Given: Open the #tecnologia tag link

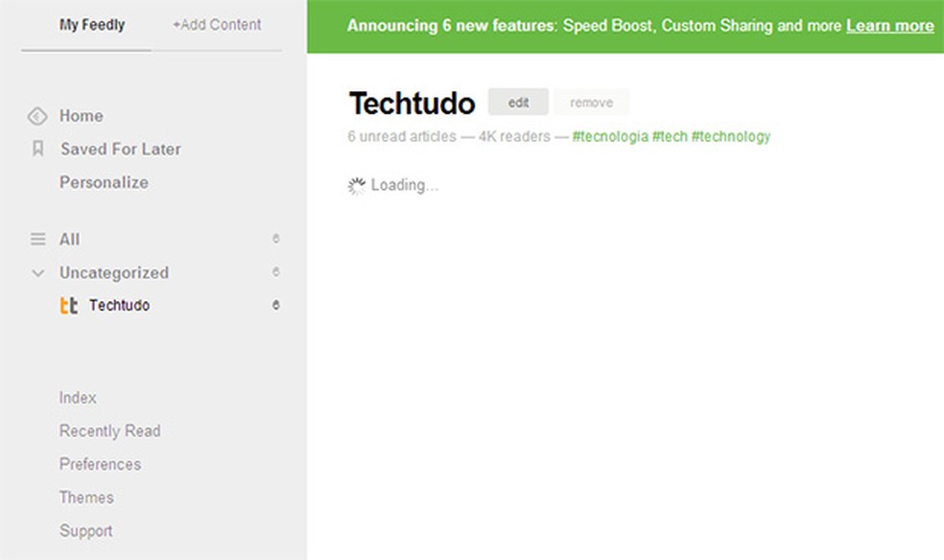Looking at the screenshot, I should (610, 136).
